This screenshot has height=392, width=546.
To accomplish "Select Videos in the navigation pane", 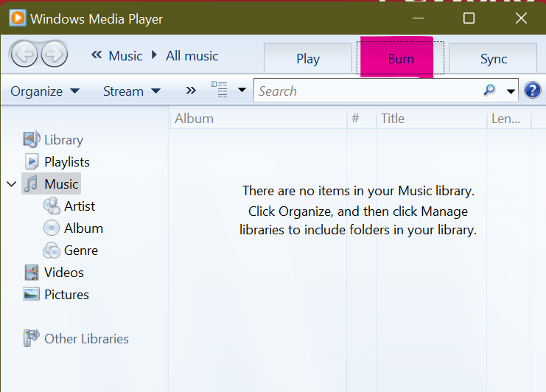I will click(x=63, y=273).
